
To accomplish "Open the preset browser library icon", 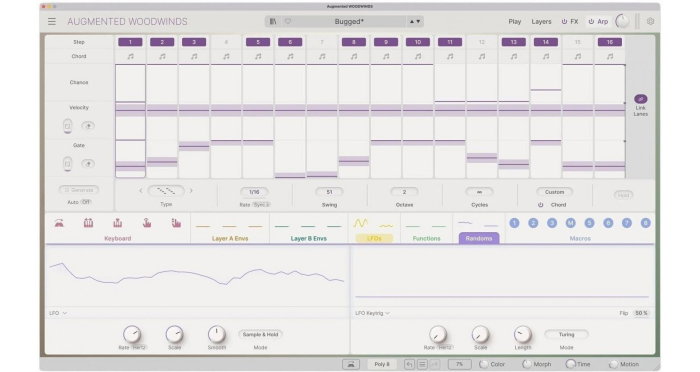I will pyautogui.click(x=273, y=21).
